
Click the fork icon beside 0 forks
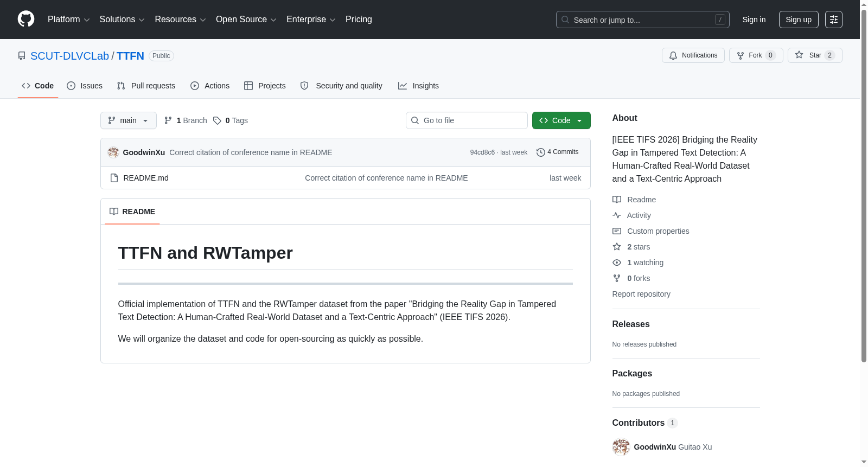tap(617, 278)
